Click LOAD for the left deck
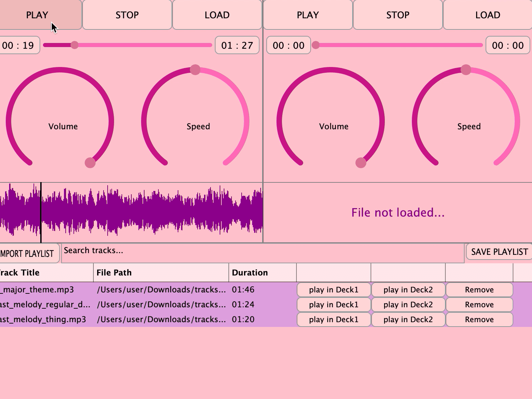Image resolution: width=532 pixels, height=399 pixels. pyautogui.click(x=217, y=15)
